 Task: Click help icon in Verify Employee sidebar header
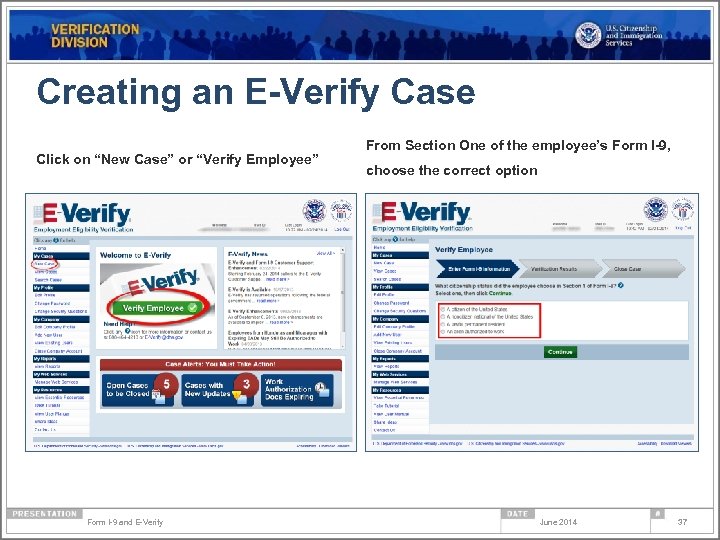395,239
